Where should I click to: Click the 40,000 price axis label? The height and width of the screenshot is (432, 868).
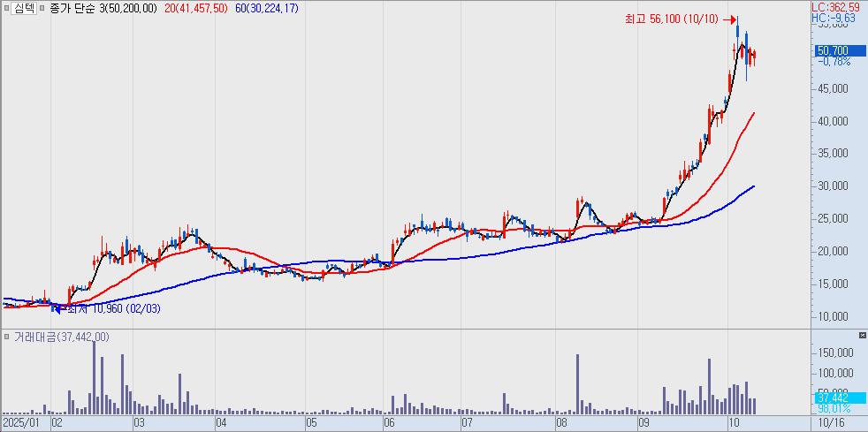click(834, 121)
